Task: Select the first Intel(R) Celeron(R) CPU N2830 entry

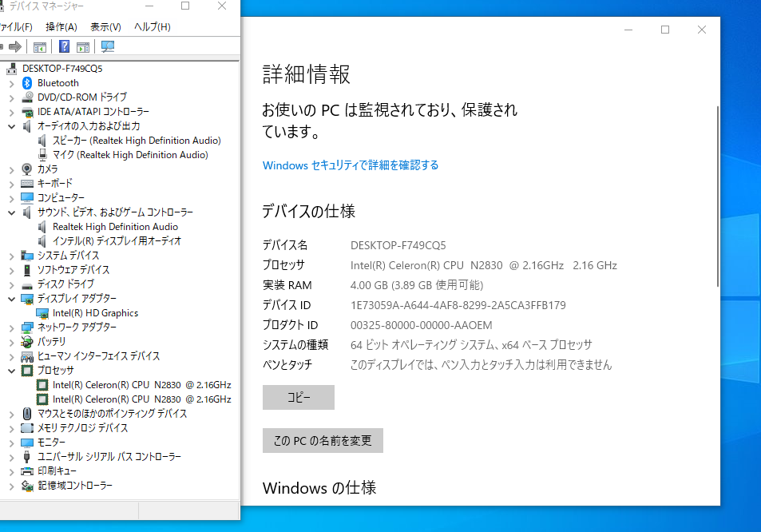Action: click(x=141, y=385)
